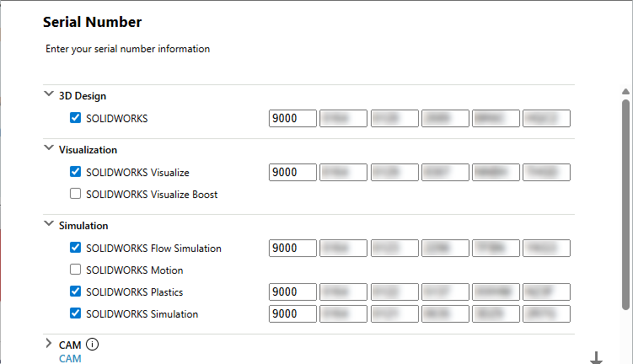The image size is (633, 364).
Task: Click the last serial field for SOLIDWORKS
Action: pyautogui.click(x=547, y=118)
